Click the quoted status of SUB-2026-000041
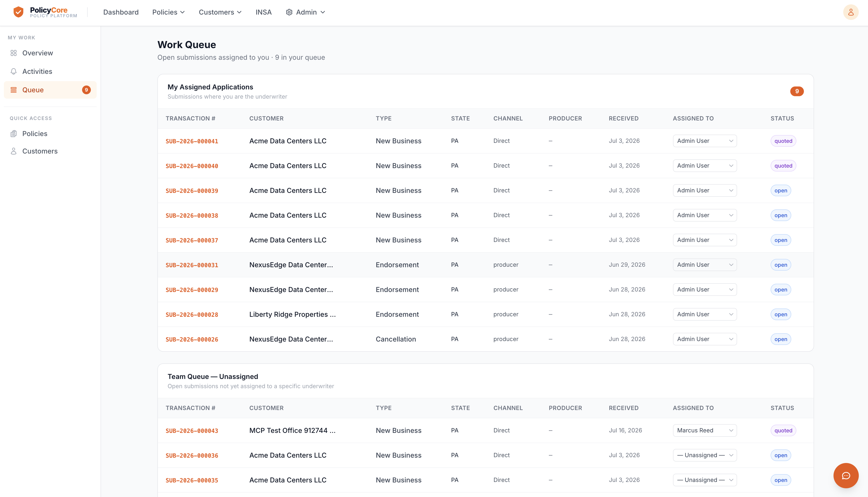 point(783,141)
